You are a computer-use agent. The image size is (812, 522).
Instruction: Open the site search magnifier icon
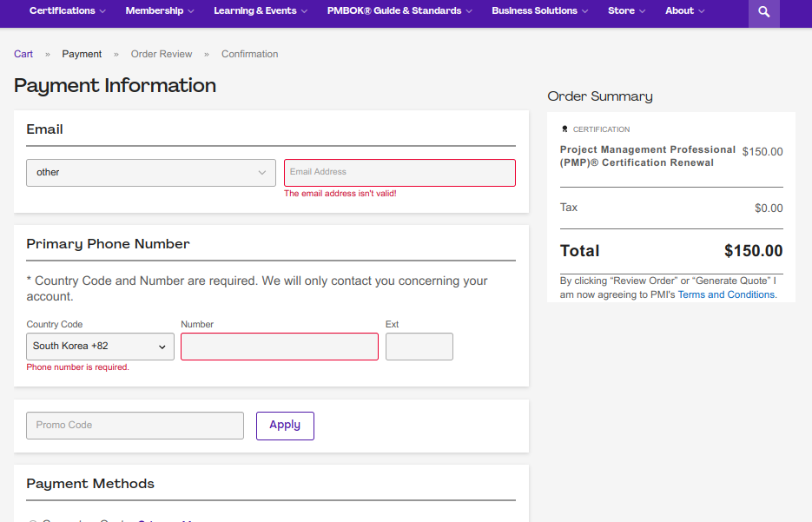pyautogui.click(x=764, y=12)
